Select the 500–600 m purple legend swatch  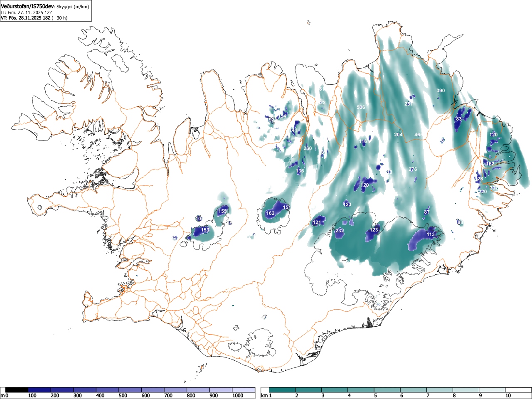tap(131, 390)
